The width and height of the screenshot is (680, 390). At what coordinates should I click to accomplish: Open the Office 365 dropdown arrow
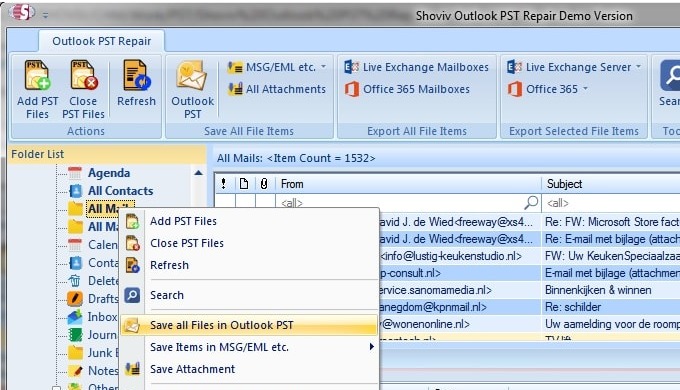point(585,88)
